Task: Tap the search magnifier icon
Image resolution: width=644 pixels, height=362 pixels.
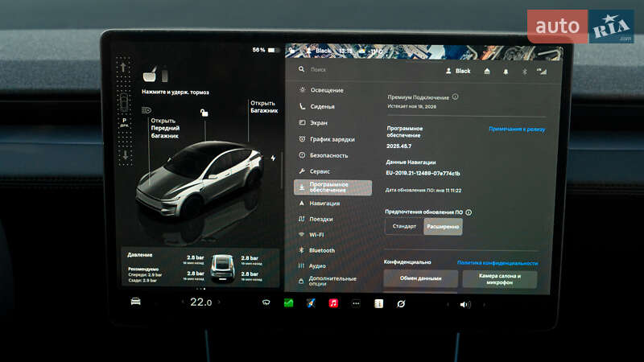Action: 301,69
